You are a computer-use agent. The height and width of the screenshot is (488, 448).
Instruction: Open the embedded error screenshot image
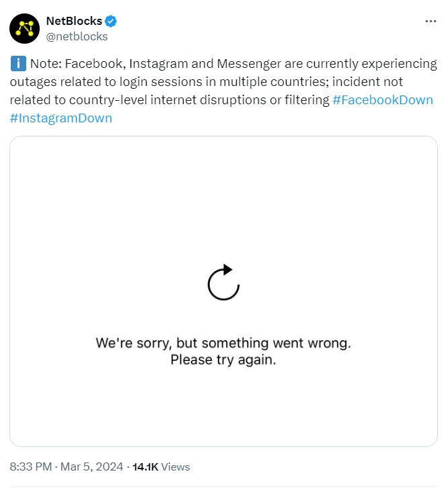(x=224, y=202)
